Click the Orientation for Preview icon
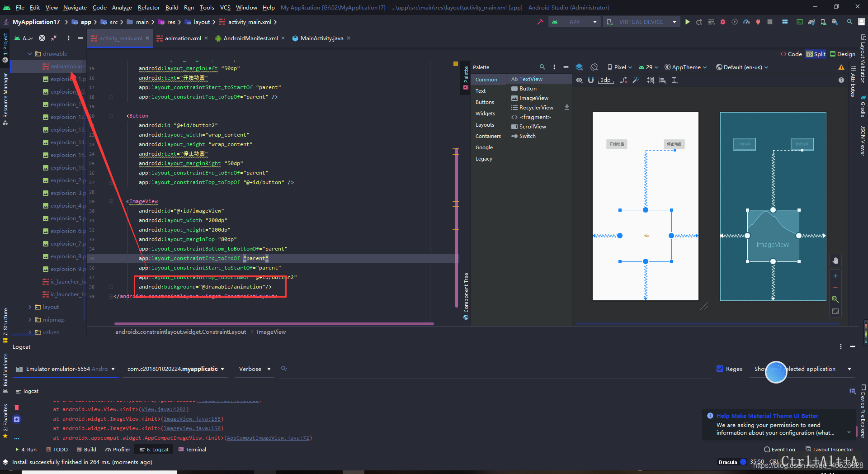Image resolution: width=868 pixels, height=474 pixels. coord(594,67)
